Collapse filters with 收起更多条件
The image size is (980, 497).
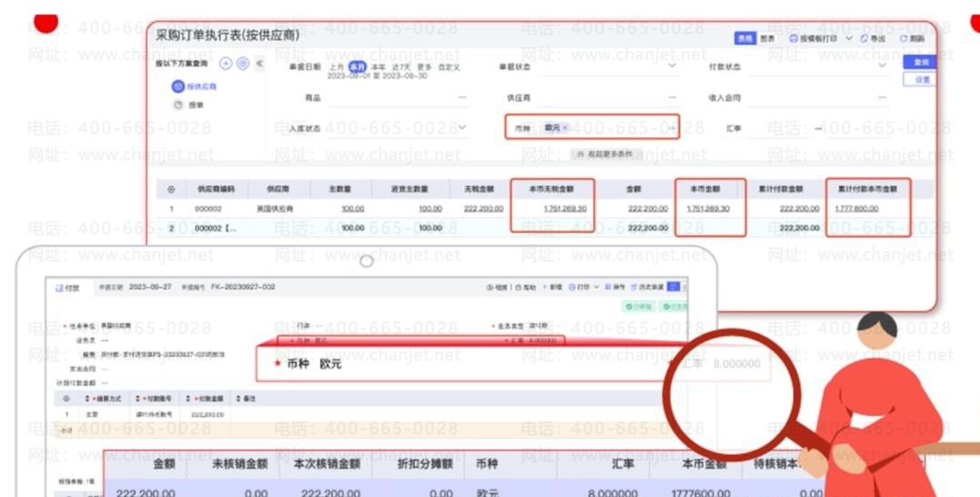[606, 154]
